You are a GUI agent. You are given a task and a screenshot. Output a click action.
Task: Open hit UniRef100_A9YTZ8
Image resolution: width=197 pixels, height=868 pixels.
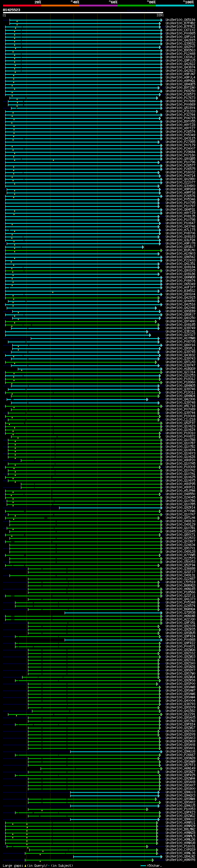(180, 125)
